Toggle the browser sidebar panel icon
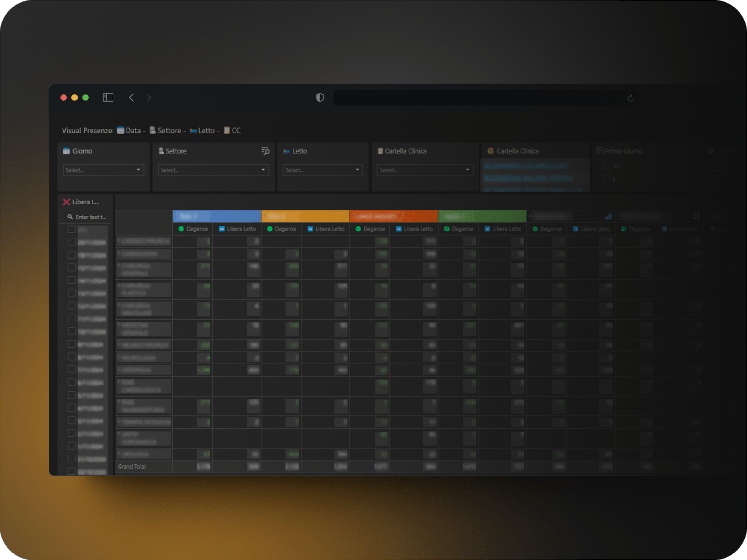The image size is (747, 560). coord(108,98)
